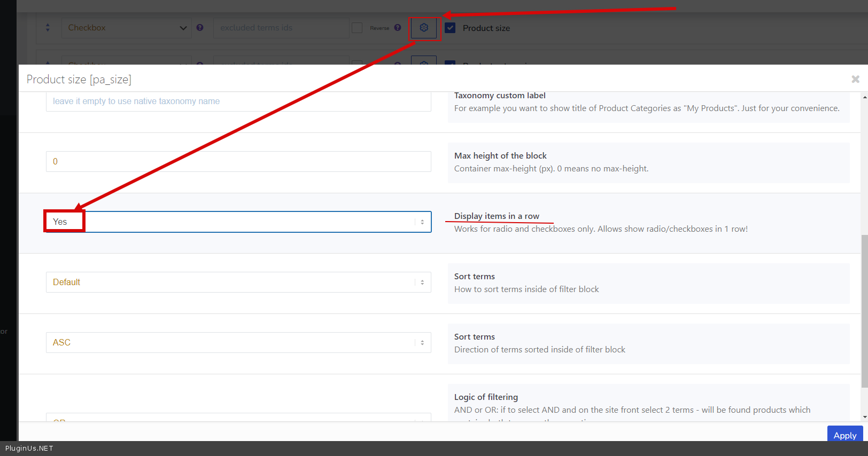Toggle the Reverse checkbox
The height and width of the screenshot is (456, 868).
(x=357, y=28)
